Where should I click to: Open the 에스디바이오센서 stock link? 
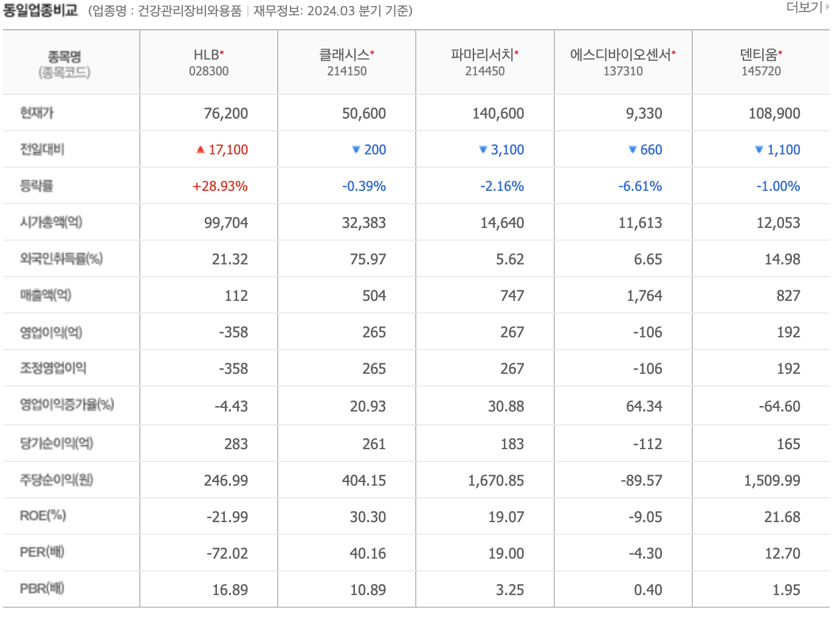621,55
